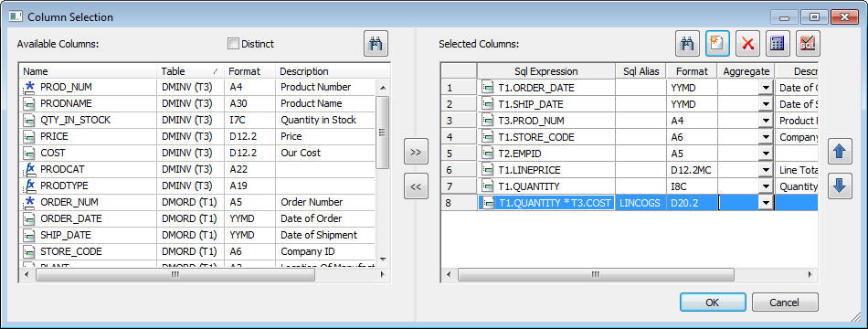Click the column icon beside PRODNAME

coord(30,103)
